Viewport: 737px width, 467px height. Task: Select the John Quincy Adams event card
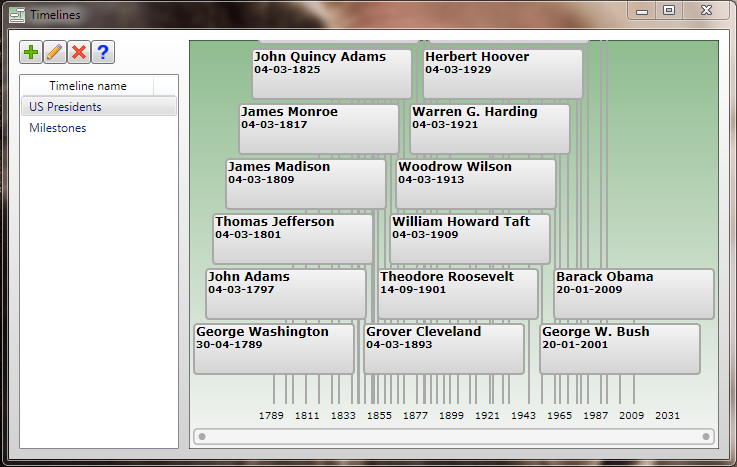(x=332, y=74)
